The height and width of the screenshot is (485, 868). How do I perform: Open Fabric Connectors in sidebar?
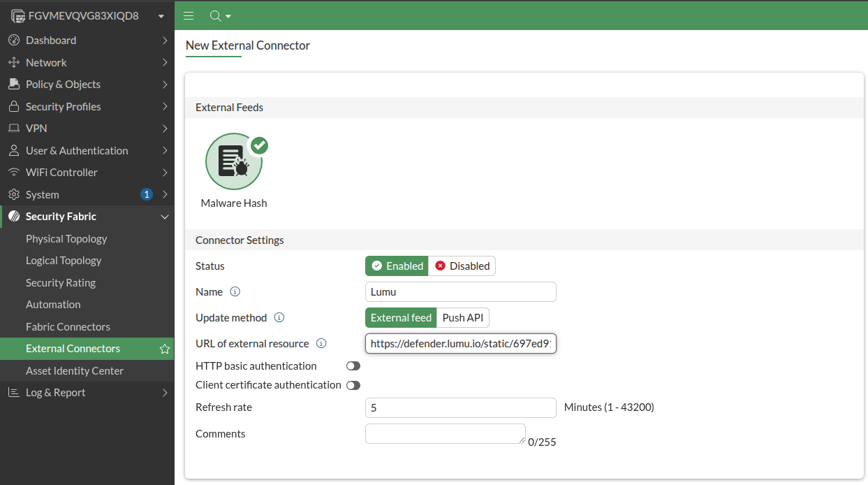coord(68,326)
